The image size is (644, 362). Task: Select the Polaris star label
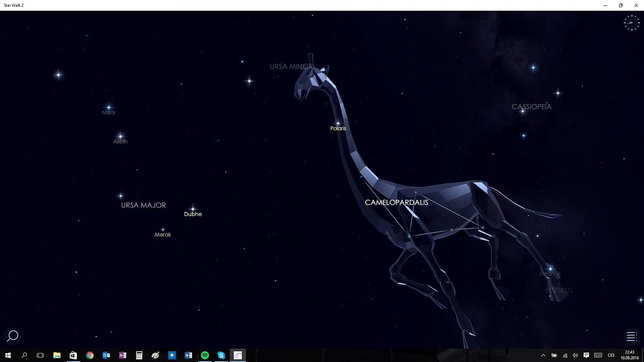338,128
